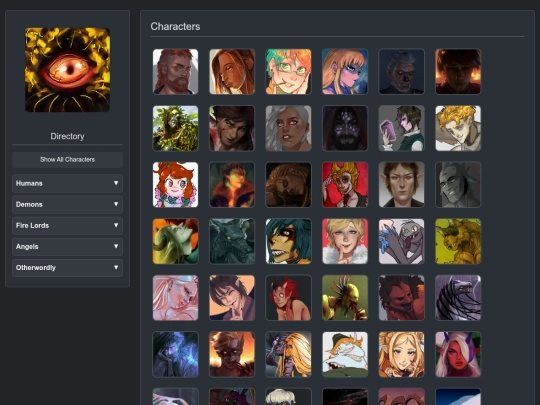Select the green-skinned horned woman portrait
The width and height of the screenshot is (540, 405).
(175, 241)
